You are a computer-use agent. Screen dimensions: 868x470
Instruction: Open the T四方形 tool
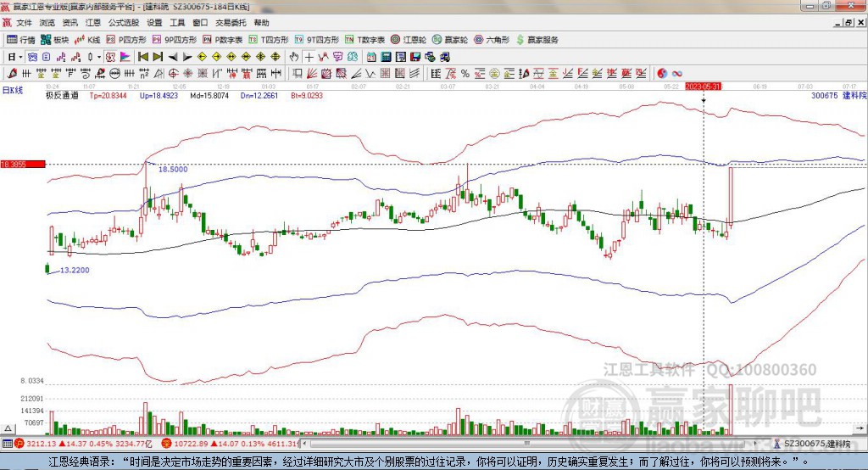(x=269, y=40)
